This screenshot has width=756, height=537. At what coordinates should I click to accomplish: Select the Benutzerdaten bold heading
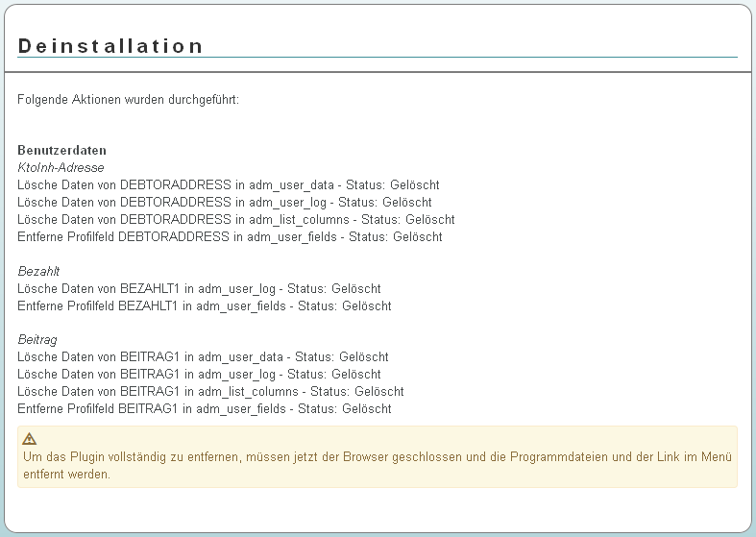(x=61, y=151)
